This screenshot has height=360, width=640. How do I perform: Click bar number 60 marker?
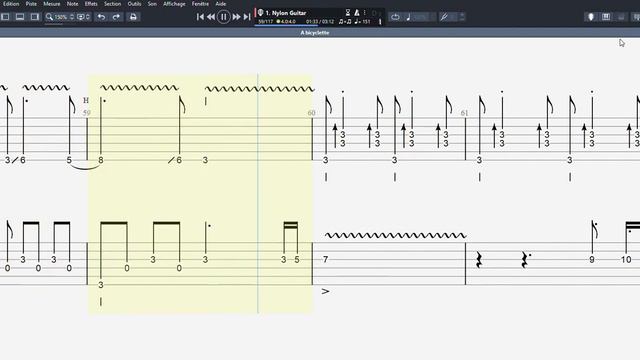pos(311,113)
